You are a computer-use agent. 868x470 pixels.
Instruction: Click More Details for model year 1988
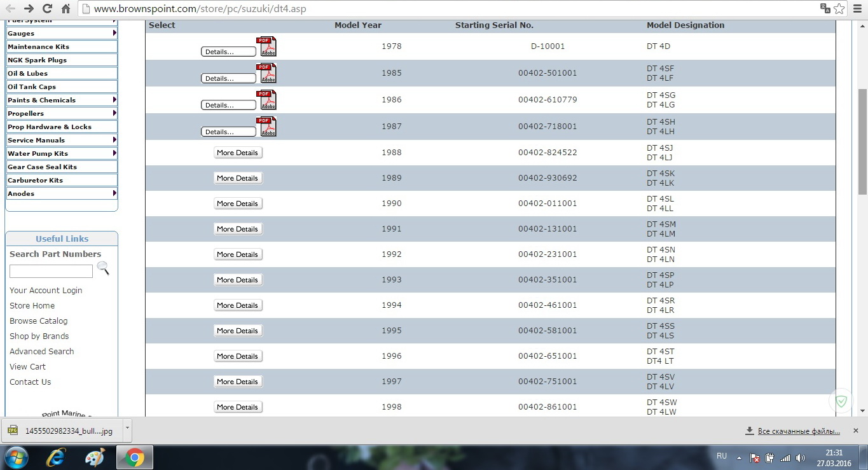coord(238,153)
